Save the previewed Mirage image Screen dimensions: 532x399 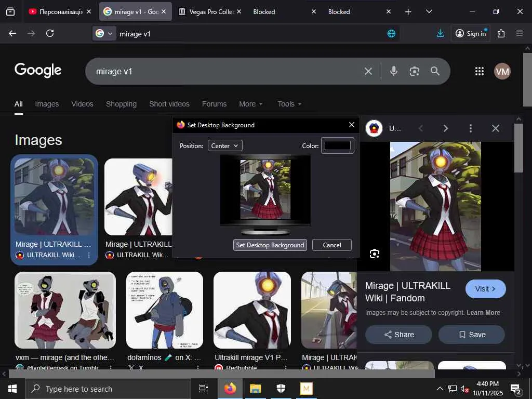tap(472, 335)
